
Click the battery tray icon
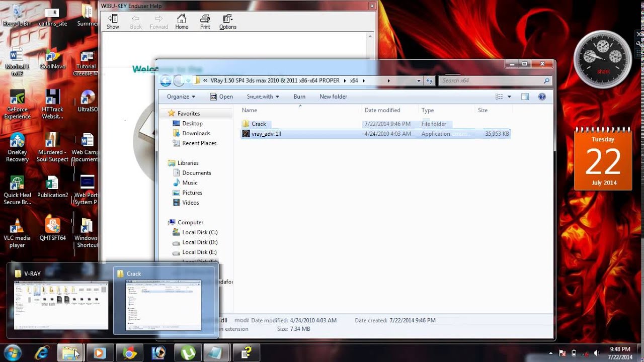[574, 353]
